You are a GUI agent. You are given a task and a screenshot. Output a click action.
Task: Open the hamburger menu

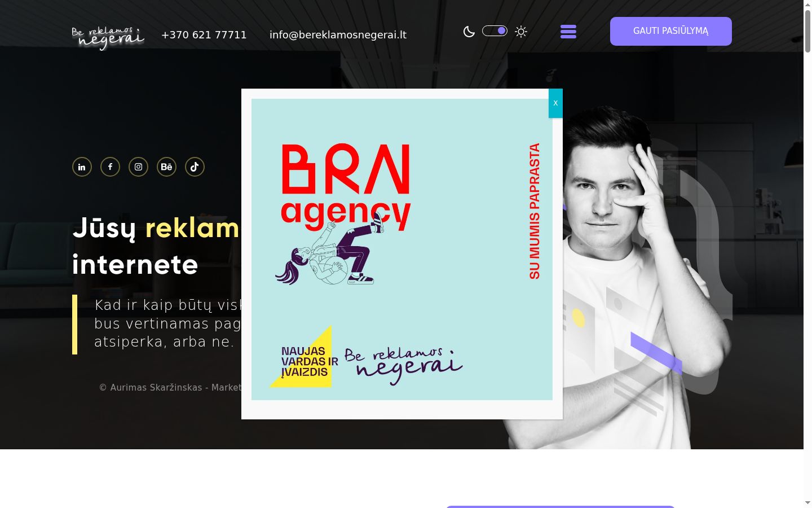(x=568, y=32)
